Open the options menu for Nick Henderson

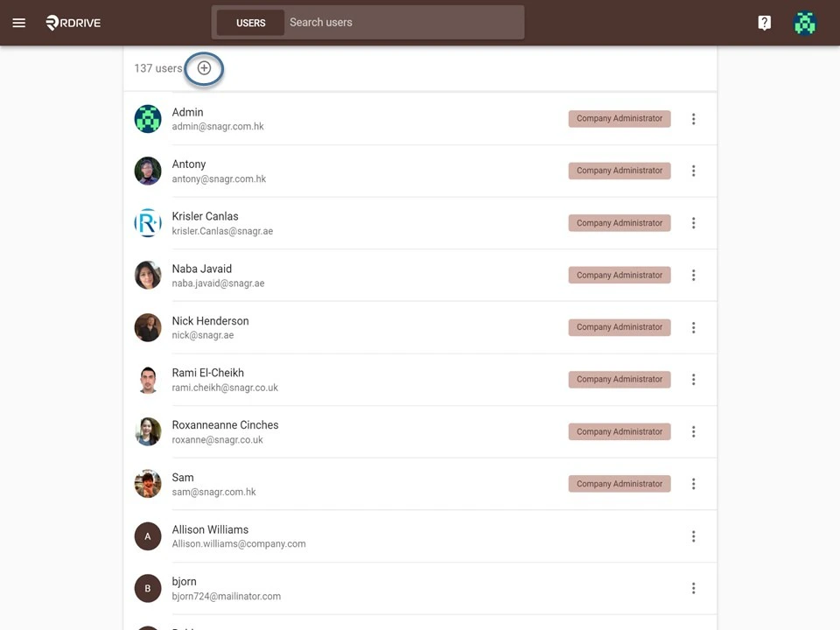693,327
